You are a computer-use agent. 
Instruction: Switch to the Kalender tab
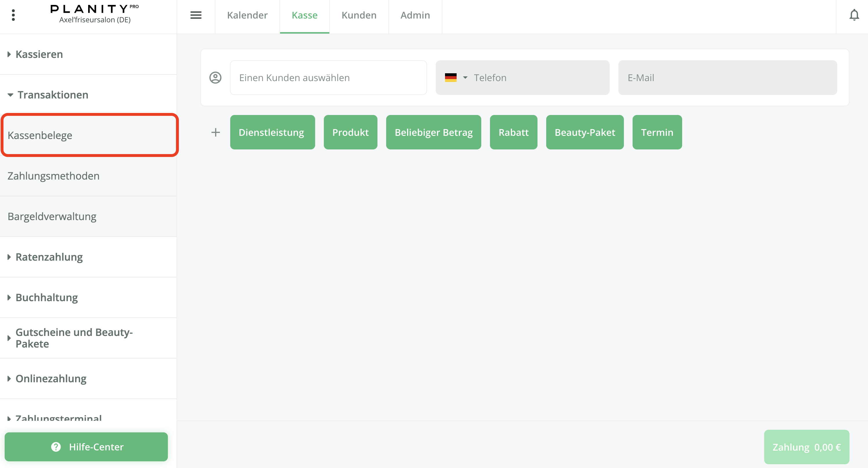pos(247,15)
